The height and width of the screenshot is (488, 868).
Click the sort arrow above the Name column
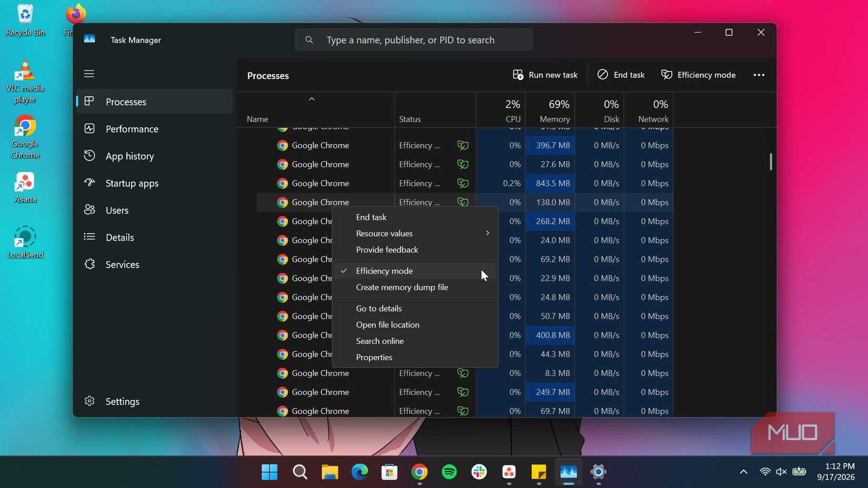pos(311,99)
